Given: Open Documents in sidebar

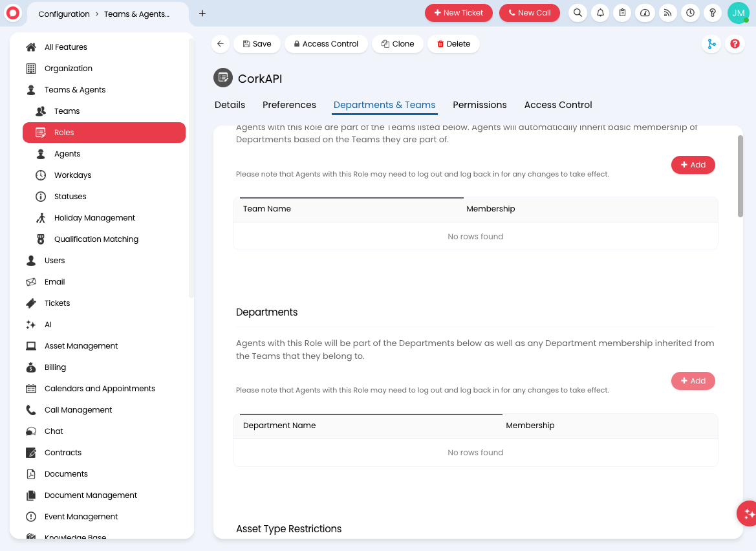Looking at the screenshot, I should point(103,474).
